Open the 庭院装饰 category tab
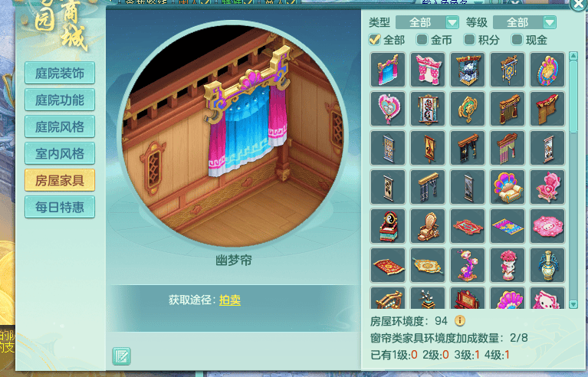 pyautogui.click(x=60, y=73)
